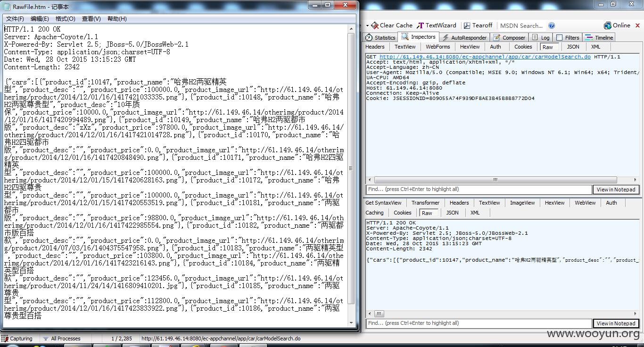Image resolution: width=644 pixels, height=347 pixels.
Task: Open Notepad 帮助(H) menu
Action: coord(117,19)
